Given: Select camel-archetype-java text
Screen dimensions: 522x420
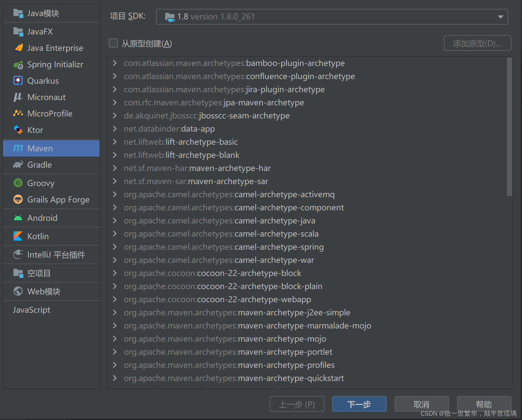Looking at the screenshot, I should click(x=275, y=220).
